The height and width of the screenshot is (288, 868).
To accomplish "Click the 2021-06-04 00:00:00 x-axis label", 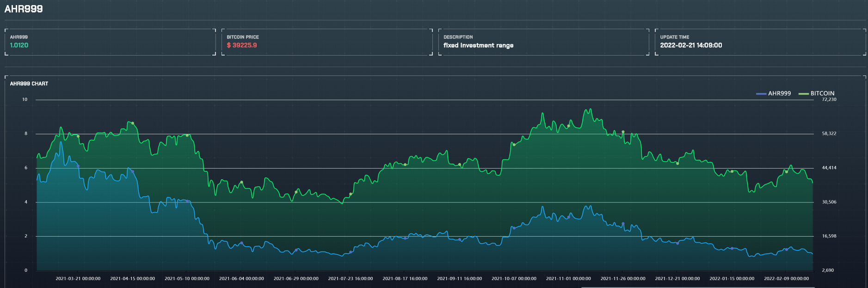I will coord(241,279).
